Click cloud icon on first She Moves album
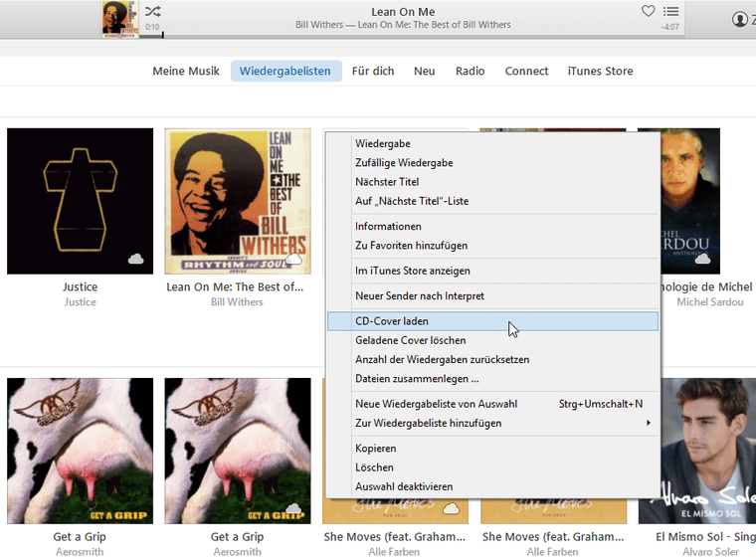 [x=451, y=508]
